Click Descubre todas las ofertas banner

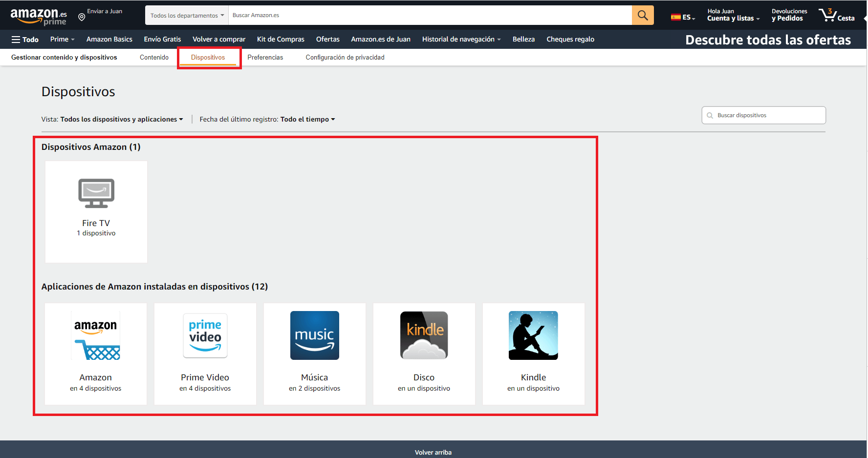(768, 40)
